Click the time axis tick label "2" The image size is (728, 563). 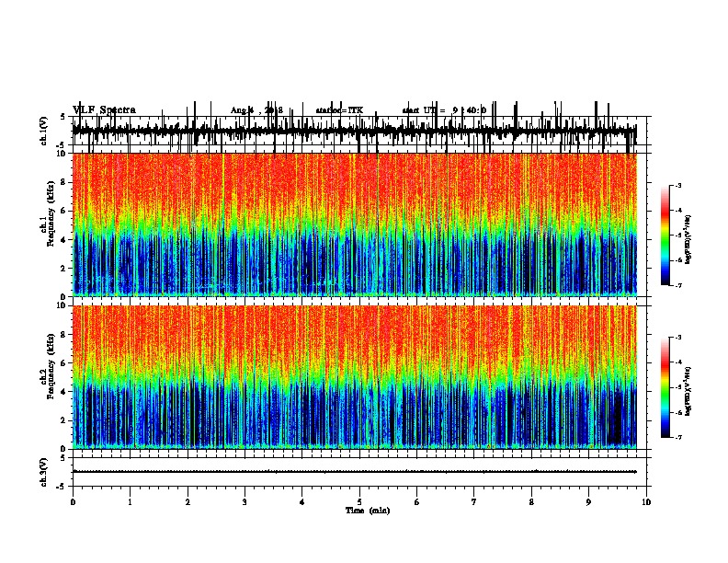point(188,502)
